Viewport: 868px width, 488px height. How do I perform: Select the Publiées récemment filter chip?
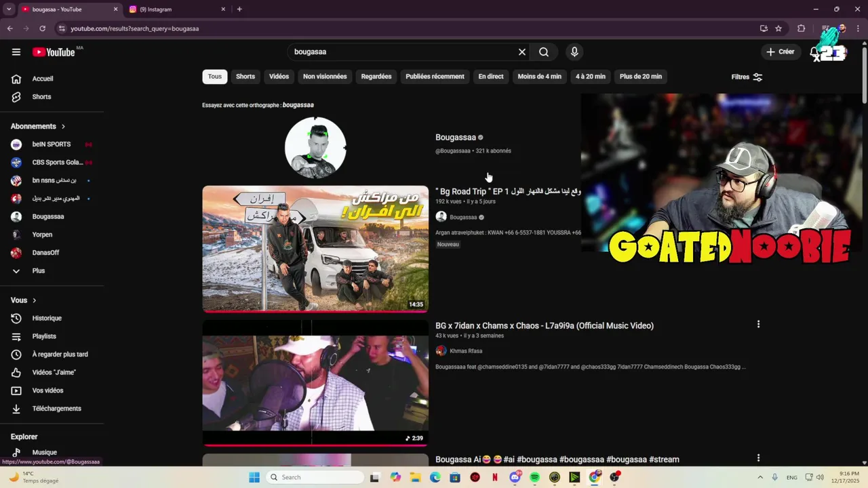coord(435,77)
